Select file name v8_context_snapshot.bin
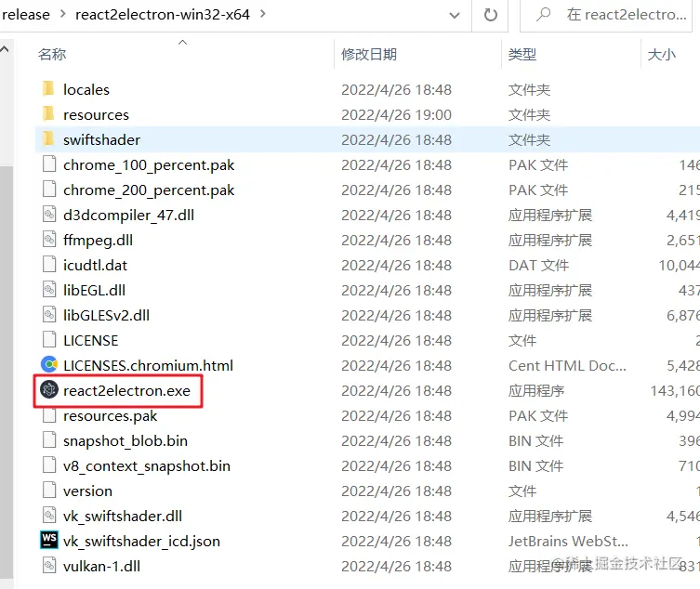This screenshot has width=700, height=589. [x=147, y=465]
